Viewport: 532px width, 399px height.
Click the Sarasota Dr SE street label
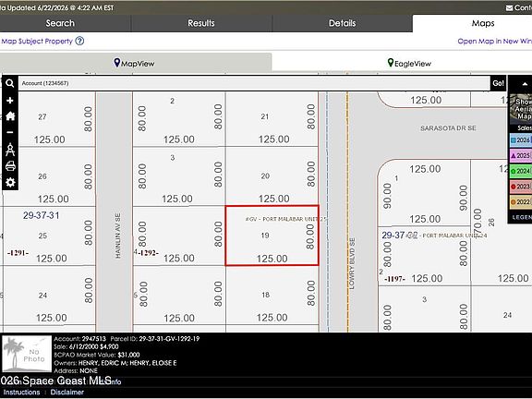[x=448, y=128]
